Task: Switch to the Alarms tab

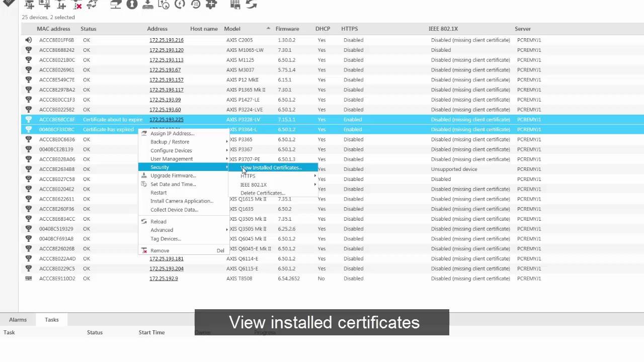Action: (x=18, y=320)
